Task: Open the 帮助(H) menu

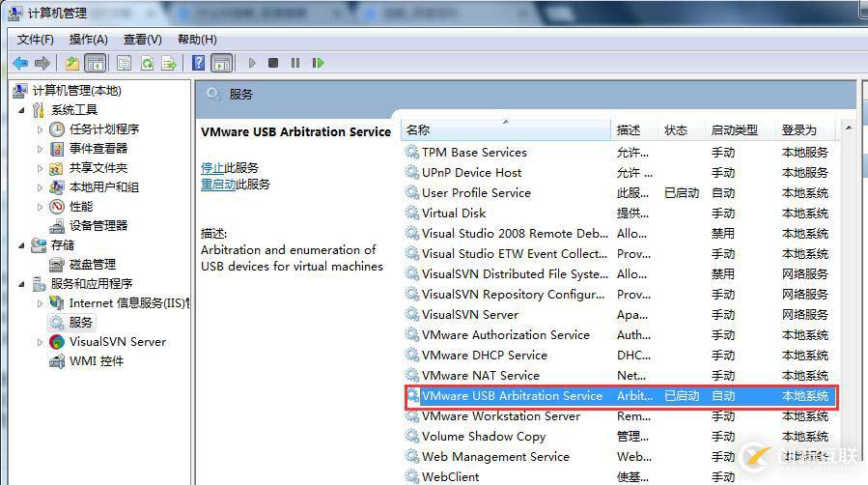Action: pos(197,40)
